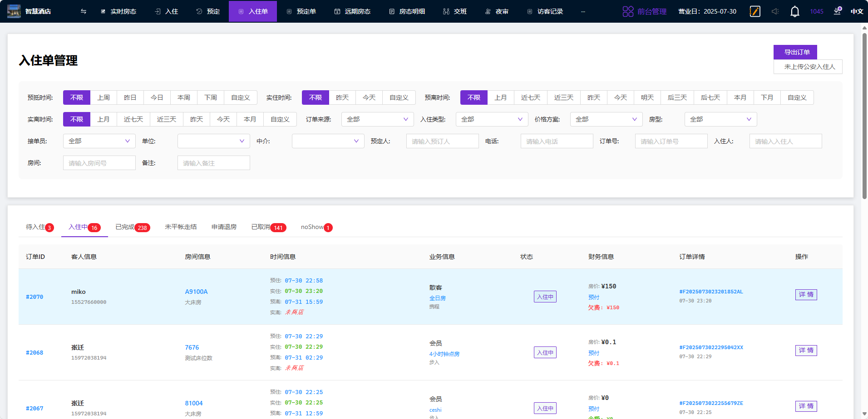Open the 前台管理 module grid icon
This screenshot has height=419, width=868.
click(x=628, y=11)
